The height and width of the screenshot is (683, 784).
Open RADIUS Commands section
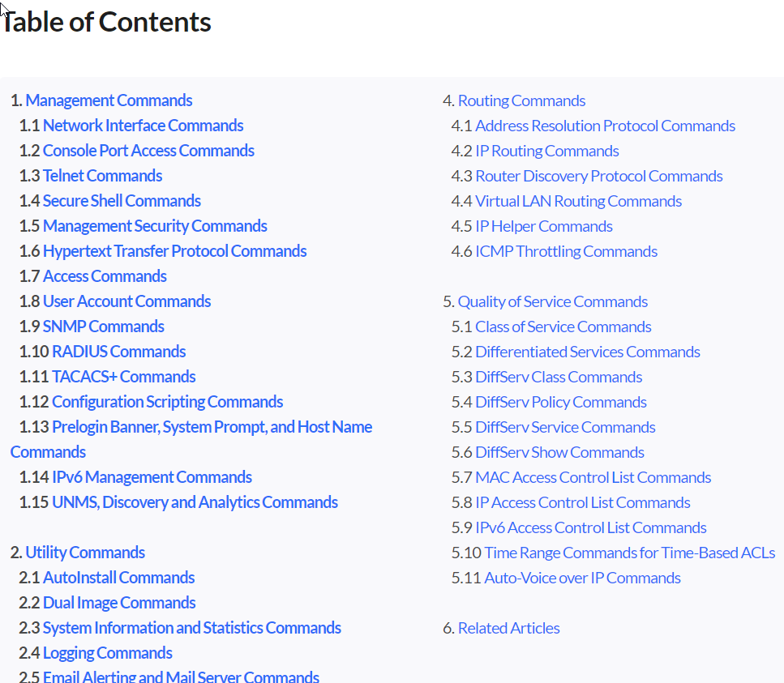[x=118, y=352]
